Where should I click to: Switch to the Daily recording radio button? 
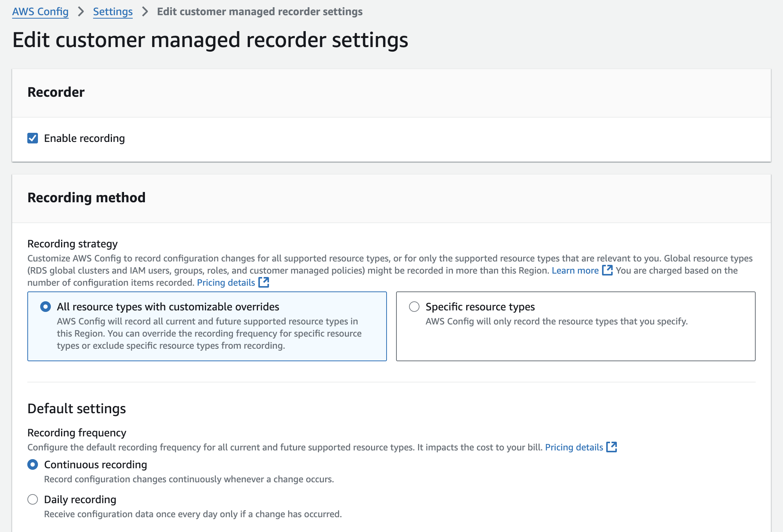point(33,499)
